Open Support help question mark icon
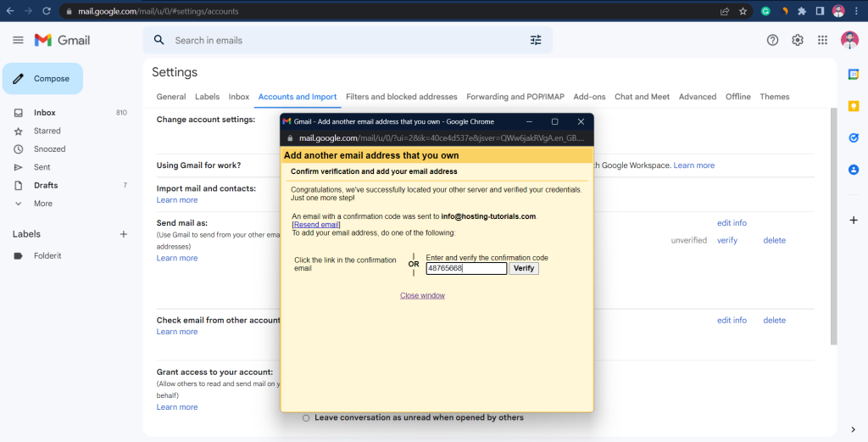 tap(772, 40)
